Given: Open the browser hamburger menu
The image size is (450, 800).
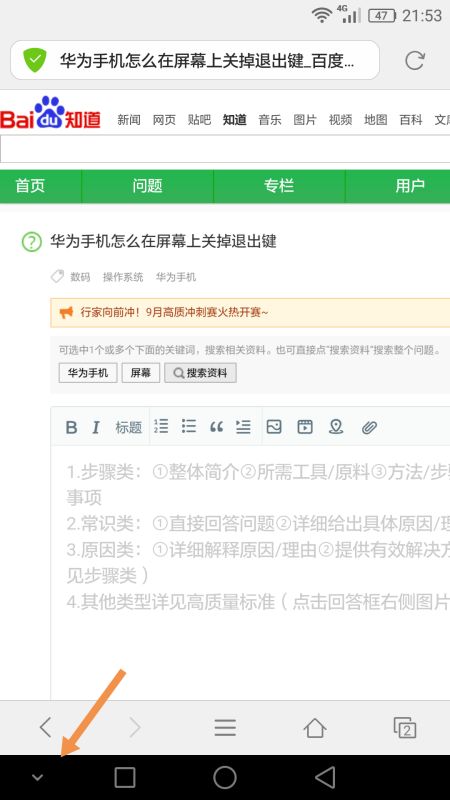Looking at the screenshot, I should 225,728.
